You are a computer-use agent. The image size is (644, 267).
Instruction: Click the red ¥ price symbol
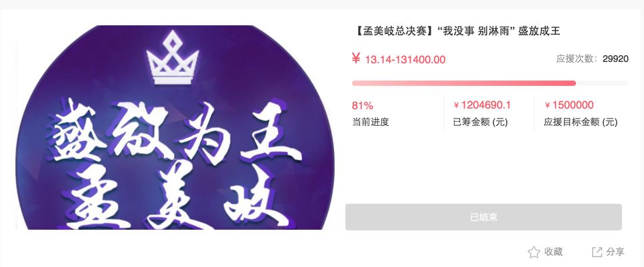(356, 59)
